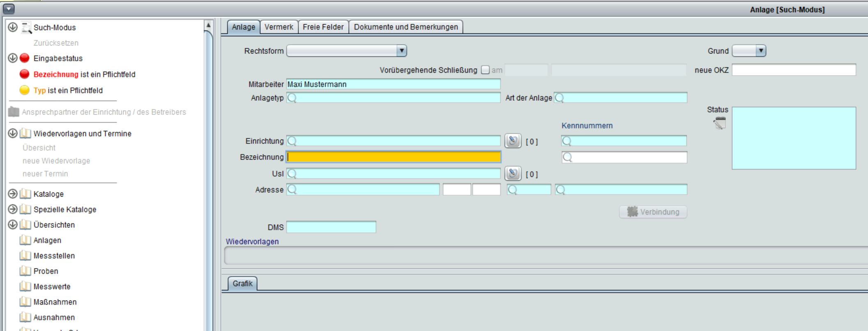Viewport: 868px width, 331px height.
Task: Click the yellow Bezeichnung input field
Action: click(x=394, y=157)
